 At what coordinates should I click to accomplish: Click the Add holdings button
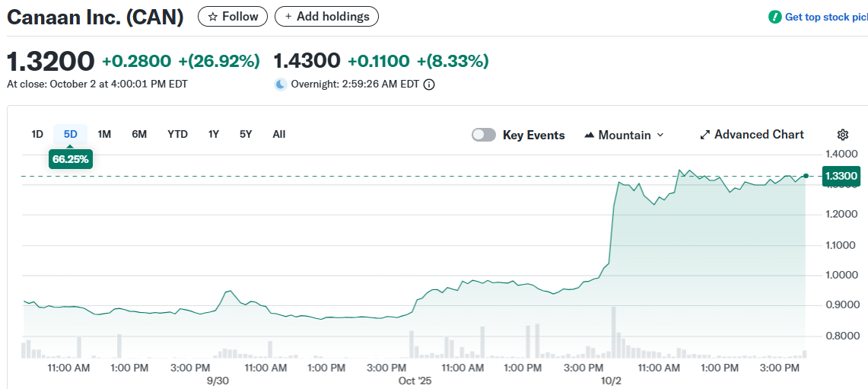(x=326, y=16)
